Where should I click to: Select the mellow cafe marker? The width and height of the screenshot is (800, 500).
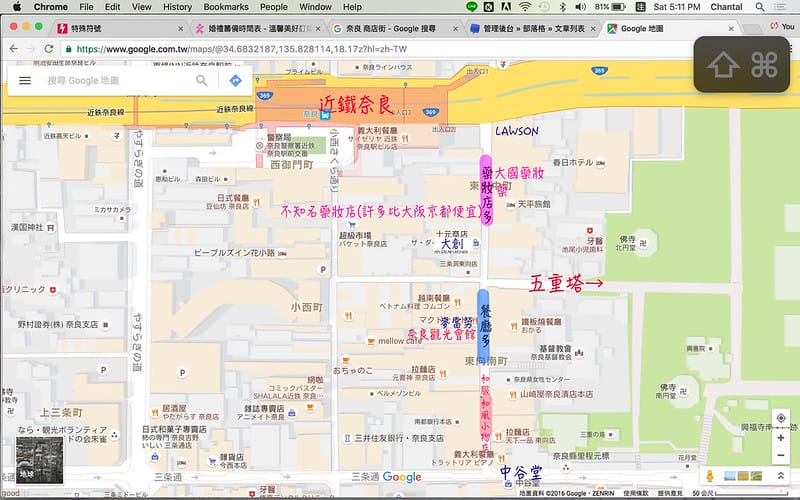click(x=371, y=341)
